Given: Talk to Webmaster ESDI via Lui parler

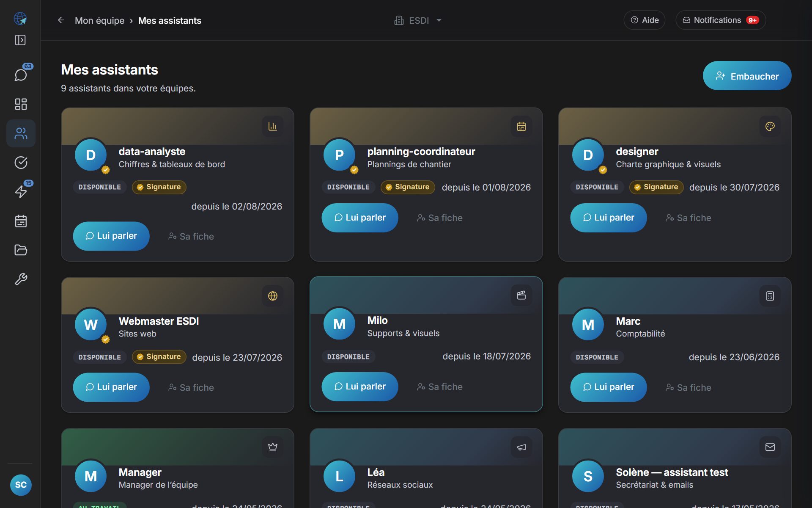Looking at the screenshot, I should (x=111, y=387).
